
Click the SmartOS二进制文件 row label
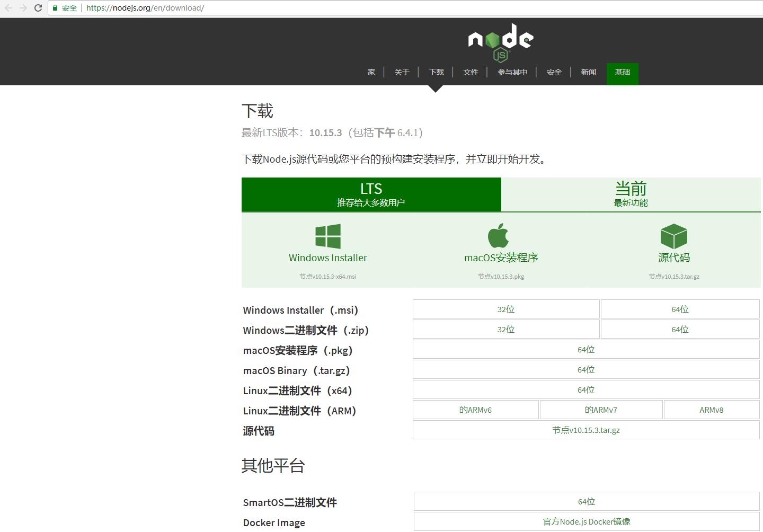[x=290, y=503]
